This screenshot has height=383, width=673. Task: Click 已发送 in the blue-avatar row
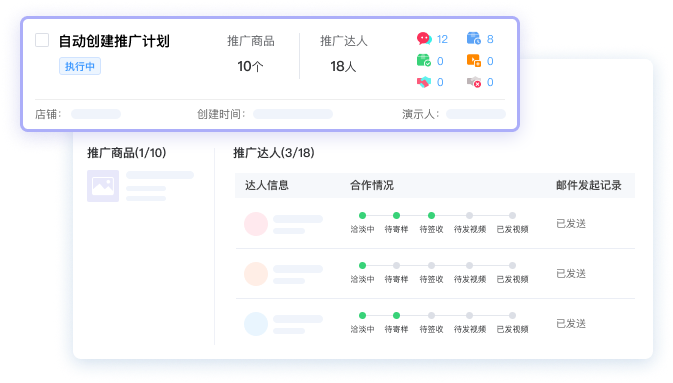(571, 323)
